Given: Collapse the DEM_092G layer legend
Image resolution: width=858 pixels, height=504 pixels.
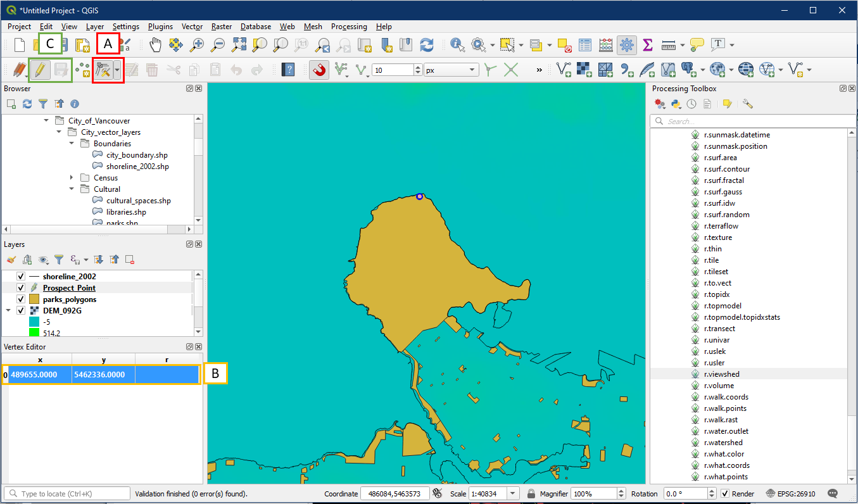Looking at the screenshot, I should (x=9, y=311).
